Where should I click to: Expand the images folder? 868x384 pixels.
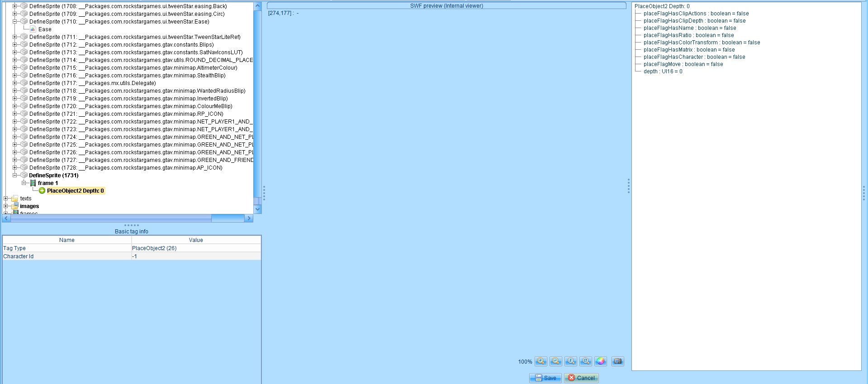(x=5, y=206)
